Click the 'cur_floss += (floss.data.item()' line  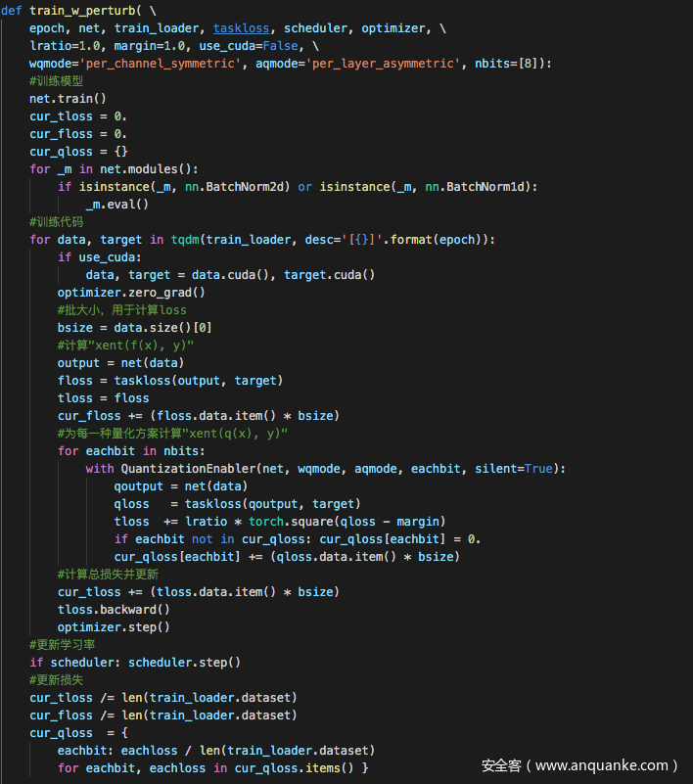pyautogui.click(x=199, y=416)
